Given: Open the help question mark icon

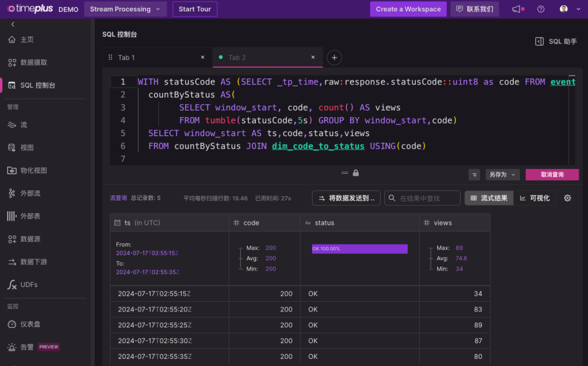Looking at the screenshot, I should pyautogui.click(x=541, y=9).
